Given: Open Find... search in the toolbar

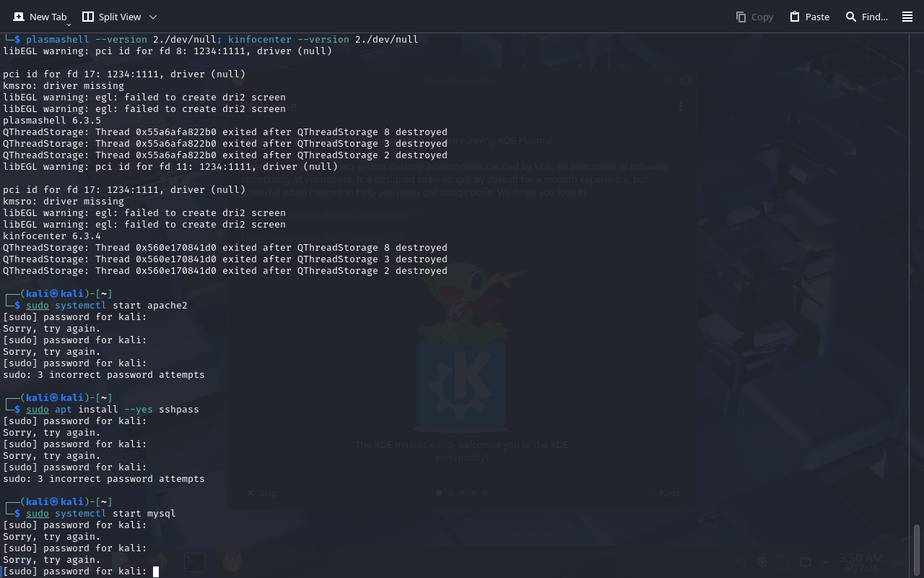Looking at the screenshot, I should click(866, 17).
